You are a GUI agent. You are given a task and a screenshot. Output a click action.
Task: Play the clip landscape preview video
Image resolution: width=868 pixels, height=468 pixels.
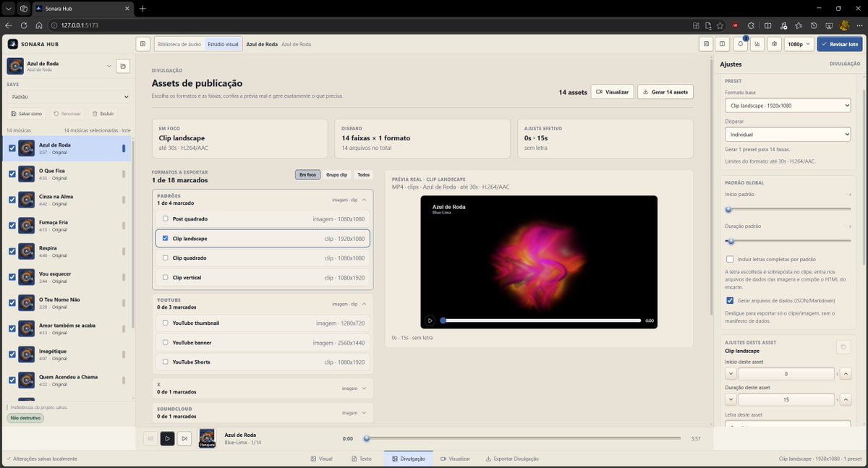(430, 320)
